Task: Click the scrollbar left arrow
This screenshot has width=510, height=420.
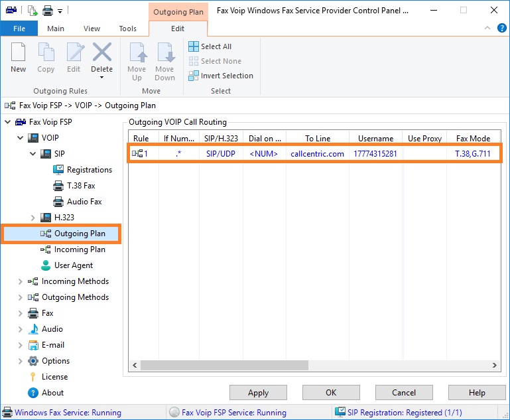Action: 135,365
